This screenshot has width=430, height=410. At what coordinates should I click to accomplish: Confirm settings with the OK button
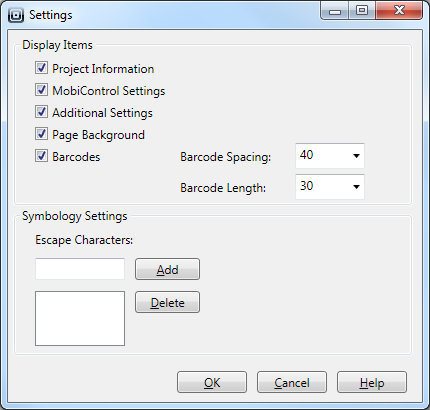tap(212, 382)
